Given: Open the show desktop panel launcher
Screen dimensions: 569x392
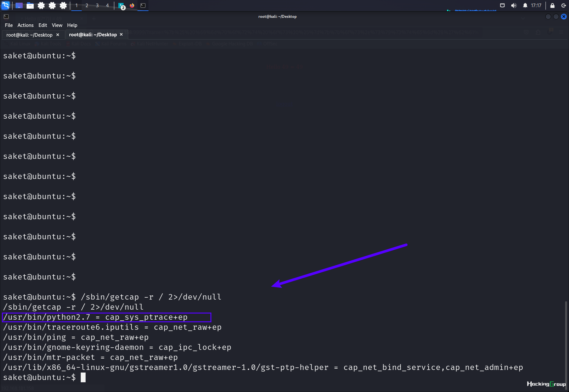Looking at the screenshot, I should [x=19, y=6].
